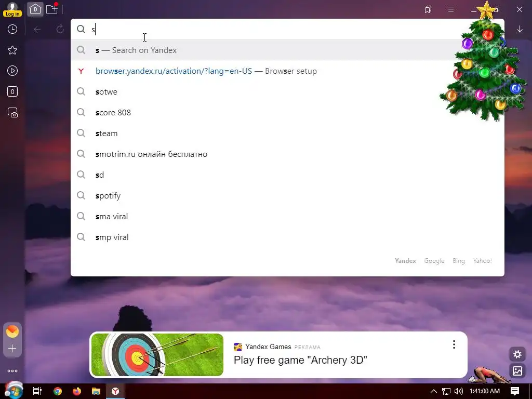This screenshot has width=532, height=399.
Task: Open downloads arrow icon
Action: [x=520, y=30]
